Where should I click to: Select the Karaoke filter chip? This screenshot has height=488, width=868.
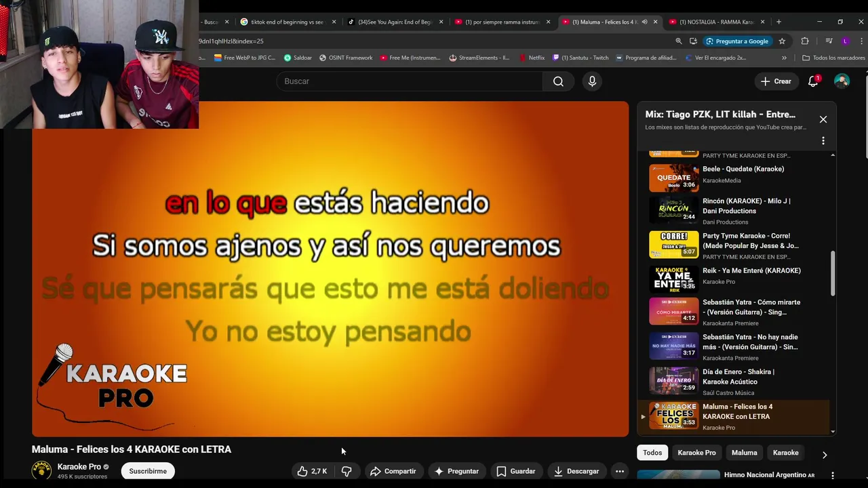(x=785, y=453)
